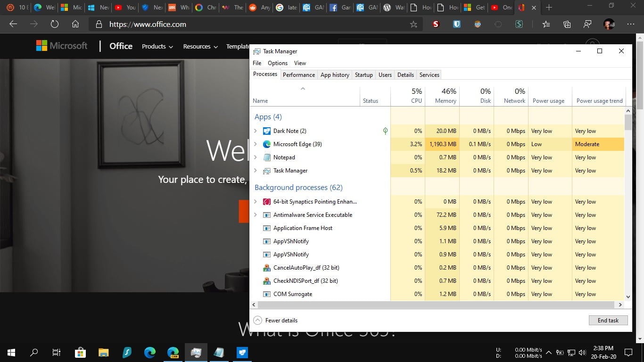Click the vertical scrollbar in the process list

point(627,123)
